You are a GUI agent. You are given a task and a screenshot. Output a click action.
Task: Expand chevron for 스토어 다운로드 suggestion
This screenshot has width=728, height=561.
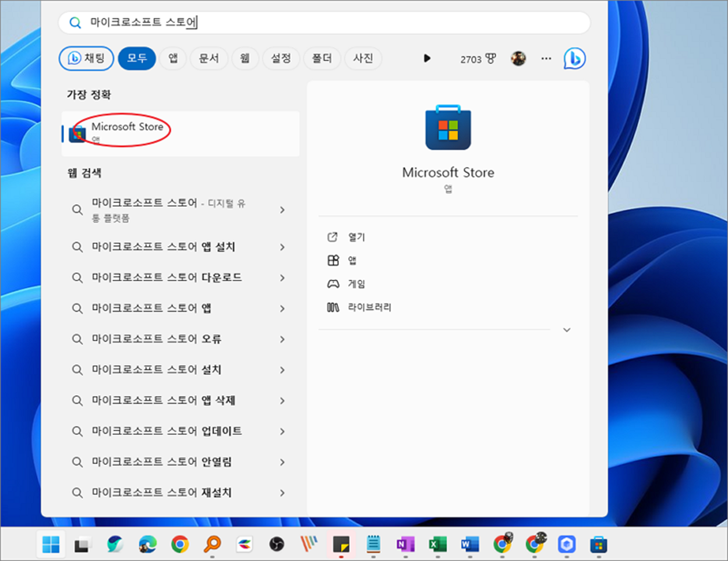coord(282,278)
